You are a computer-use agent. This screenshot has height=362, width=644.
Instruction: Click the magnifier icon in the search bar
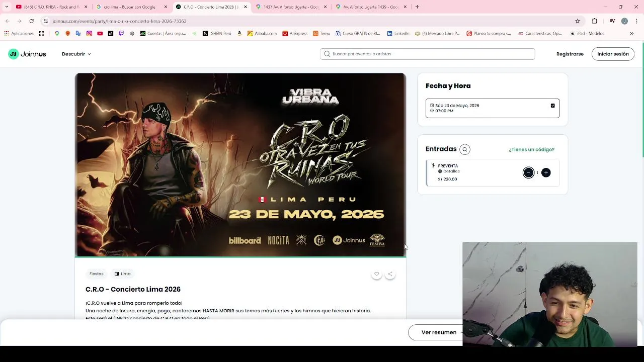[327, 54]
